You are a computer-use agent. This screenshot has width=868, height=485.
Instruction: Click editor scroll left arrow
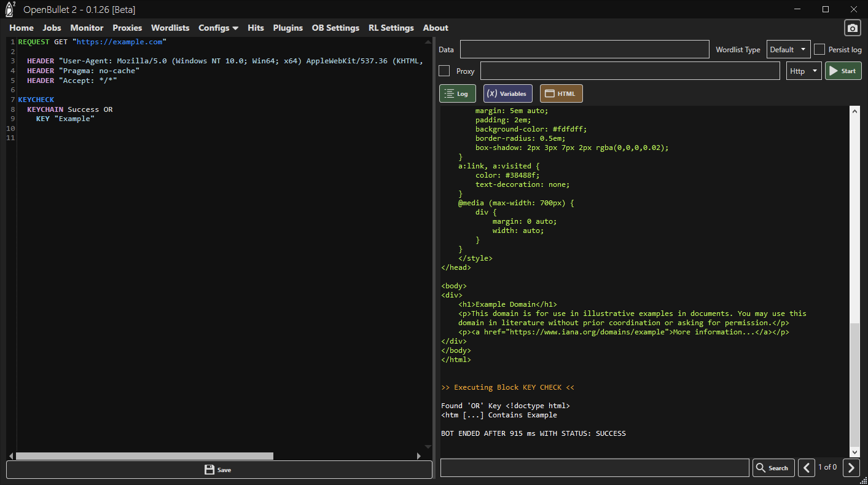(x=10, y=456)
